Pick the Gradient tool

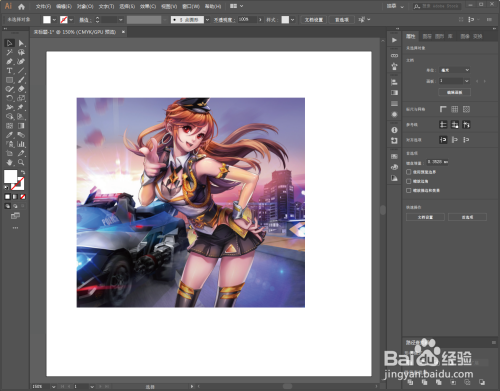21,126
